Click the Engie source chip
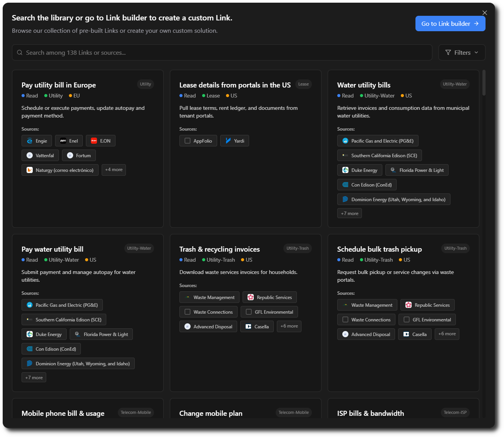 37,141
